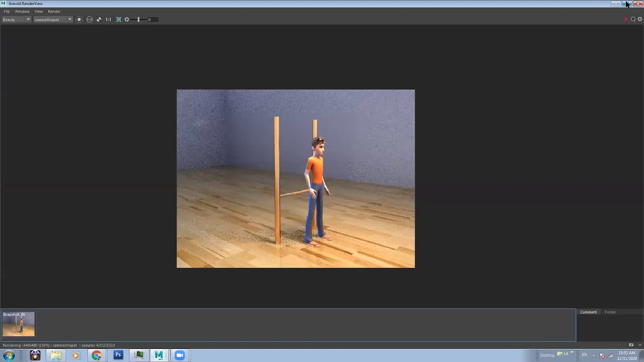Expand the Beauty AOV dropdown
Viewport: 644px width, 362px height.
[x=16, y=20]
